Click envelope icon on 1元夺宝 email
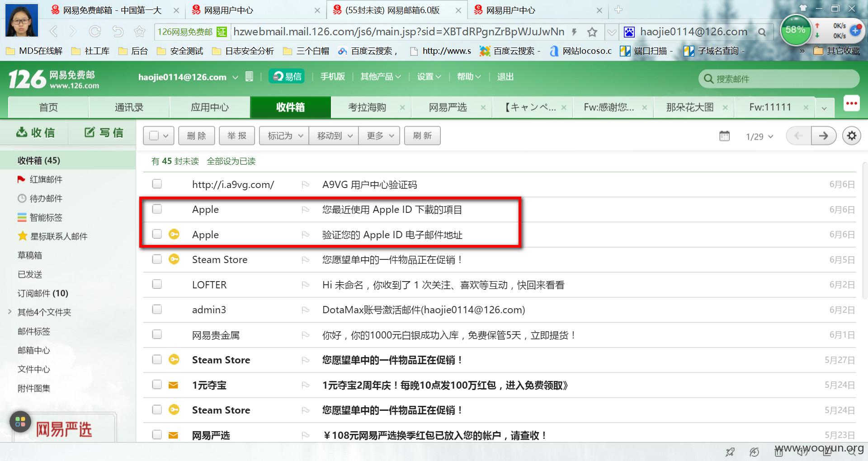Screen dimensions: 868x461 tap(173, 385)
